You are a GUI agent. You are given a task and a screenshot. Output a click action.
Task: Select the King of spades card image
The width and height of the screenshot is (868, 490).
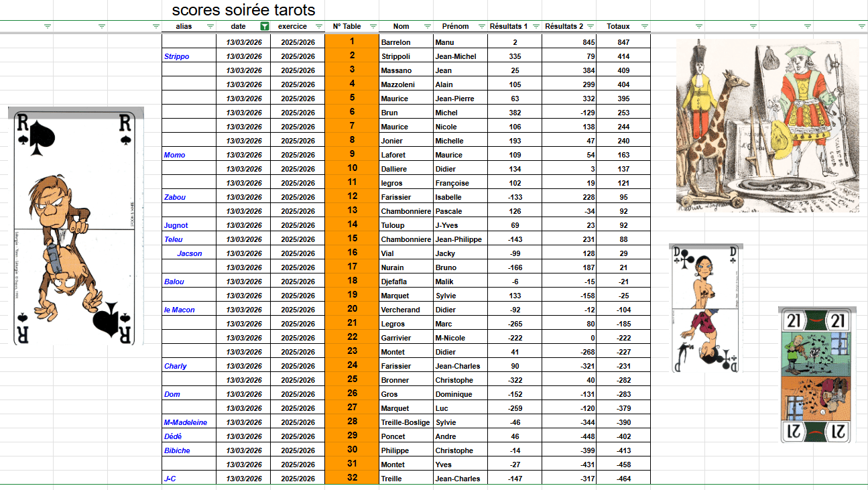pyautogui.click(x=78, y=227)
